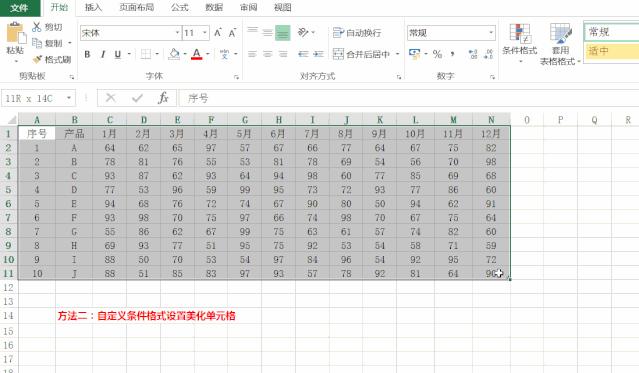The image size is (639, 373).
Task: Align text right
Action: (x=282, y=54)
